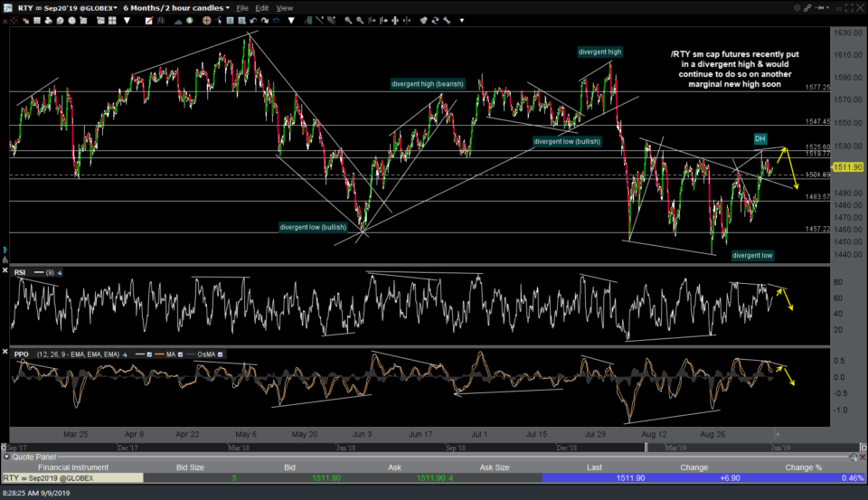Select the parallel lines channel tool
868x500 pixels.
(x=332, y=21)
